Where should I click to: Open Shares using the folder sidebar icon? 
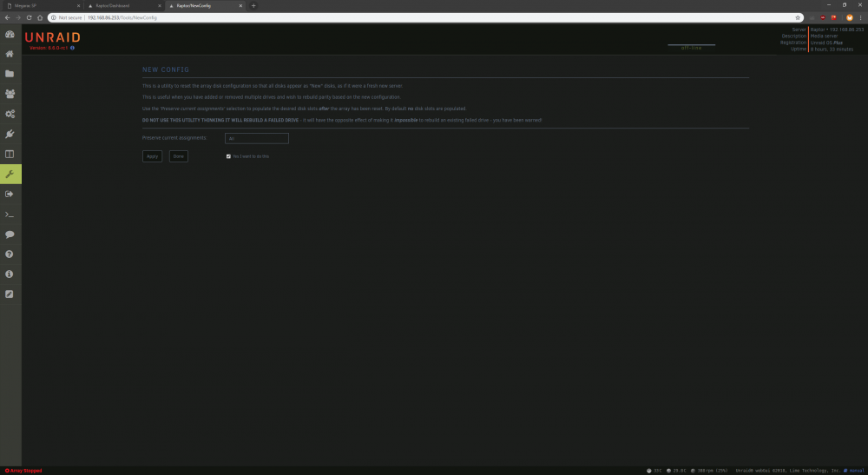pos(10,74)
